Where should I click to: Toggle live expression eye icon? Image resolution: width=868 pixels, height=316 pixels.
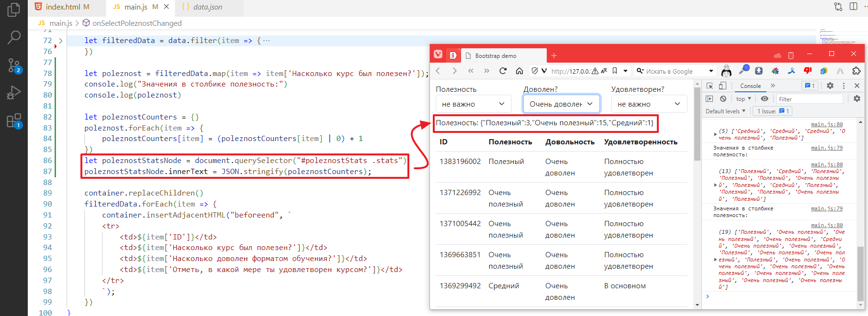[765, 99]
